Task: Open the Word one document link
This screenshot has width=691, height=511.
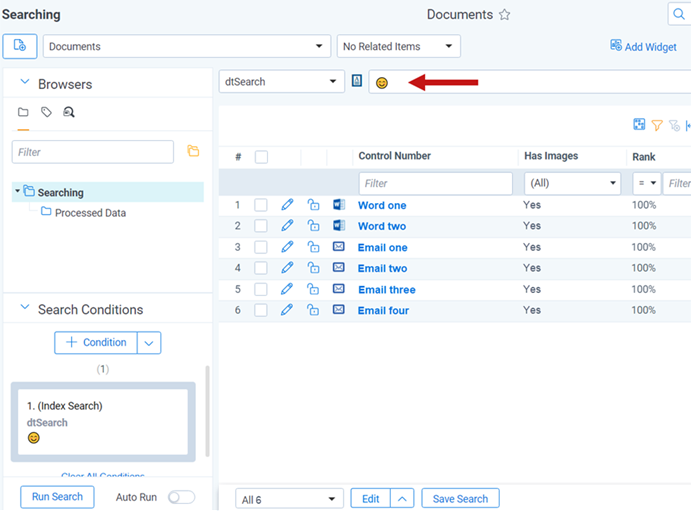Action: pyautogui.click(x=382, y=205)
